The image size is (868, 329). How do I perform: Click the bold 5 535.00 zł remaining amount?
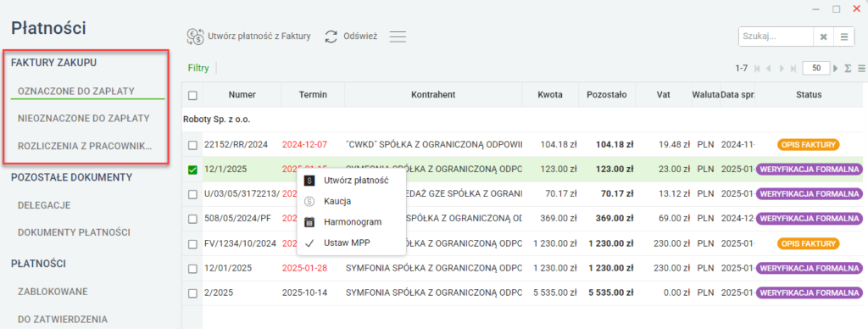(611, 293)
